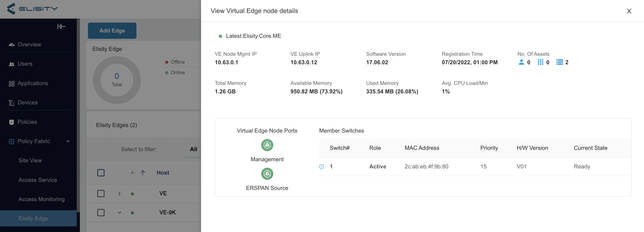This screenshot has height=232, width=644.
Task: Click software version 17.06.02
Action: pyautogui.click(x=377, y=62)
